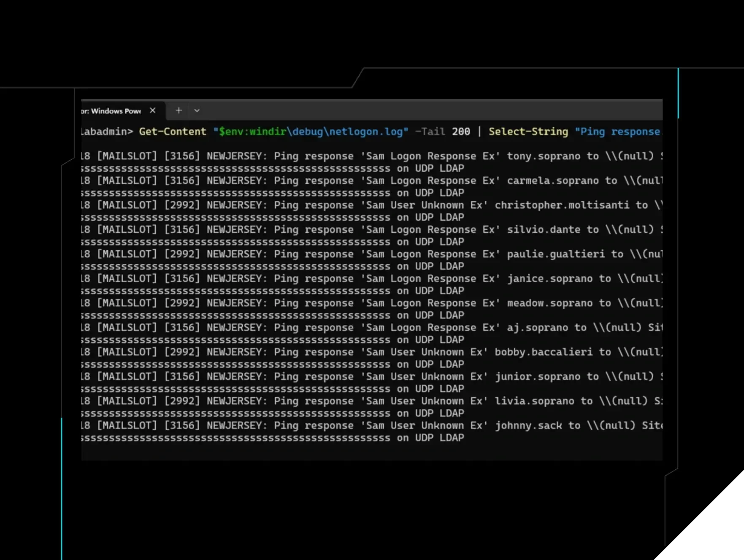
Task: Click username tony.soprano in log
Action: click(544, 156)
